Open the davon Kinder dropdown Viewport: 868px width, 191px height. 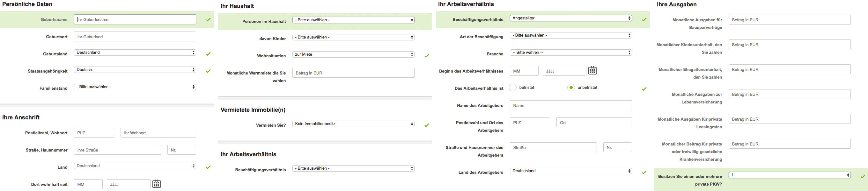(x=353, y=37)
